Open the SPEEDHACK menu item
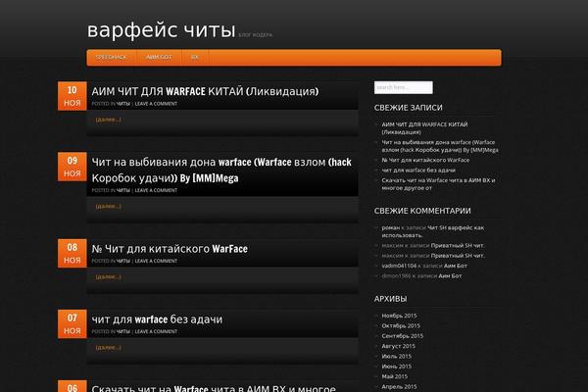 click(x=112, y=57)
